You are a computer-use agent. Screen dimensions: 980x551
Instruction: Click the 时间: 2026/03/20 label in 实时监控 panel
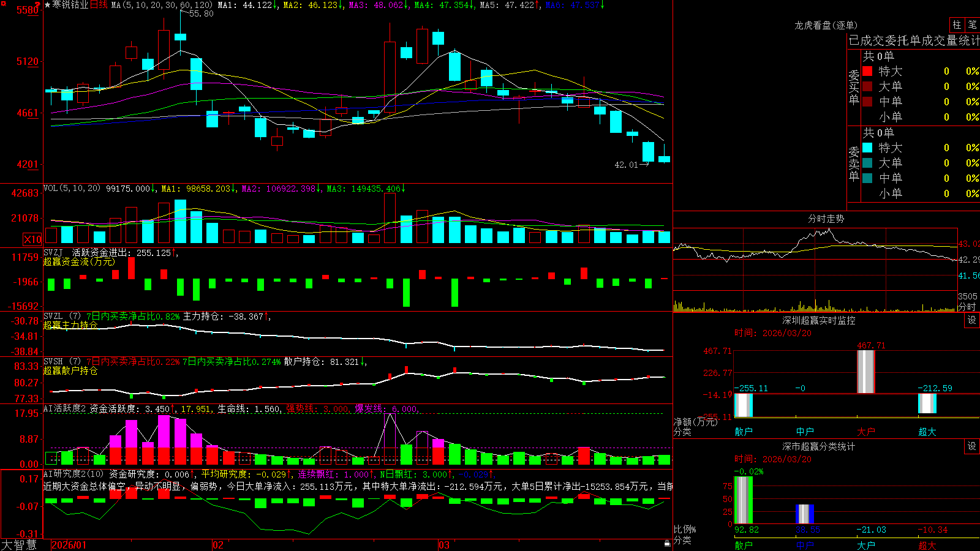(773, 333)
